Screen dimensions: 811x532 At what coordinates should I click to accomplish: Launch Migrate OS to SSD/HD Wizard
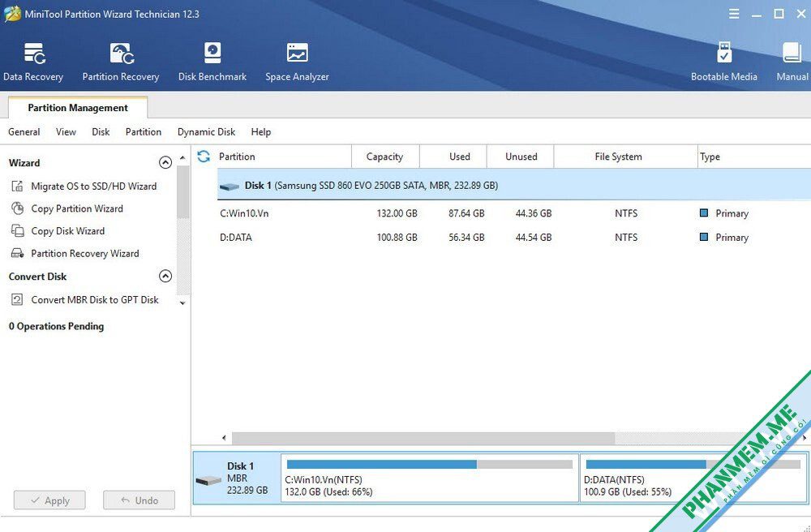click(x=93, y=187)
